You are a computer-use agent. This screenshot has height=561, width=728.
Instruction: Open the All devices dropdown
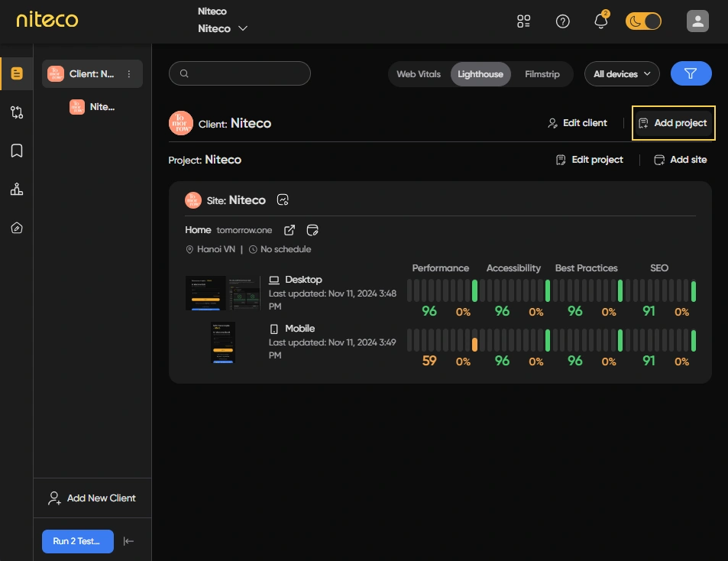tap(622, 74)
